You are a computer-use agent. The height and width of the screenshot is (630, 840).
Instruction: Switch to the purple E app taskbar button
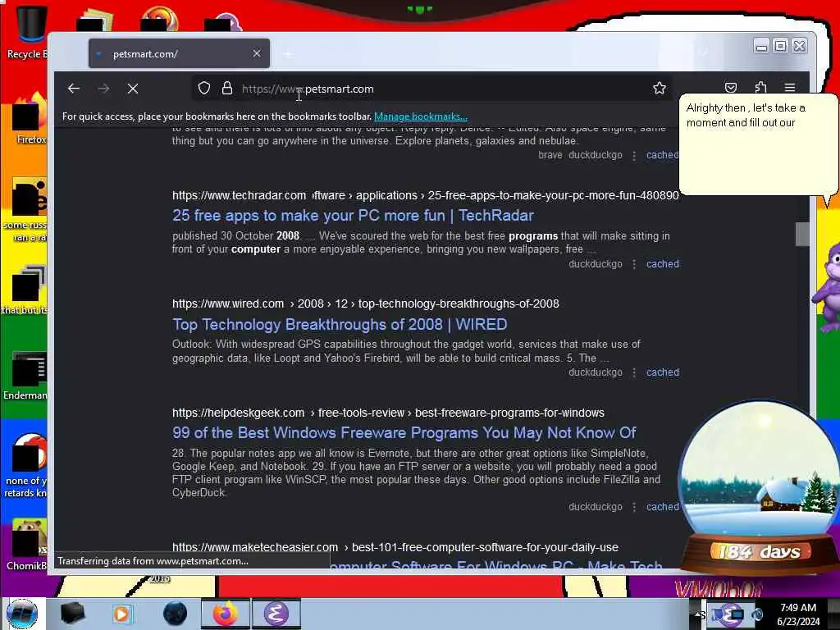pyautogui.click(x=276, y=614)
